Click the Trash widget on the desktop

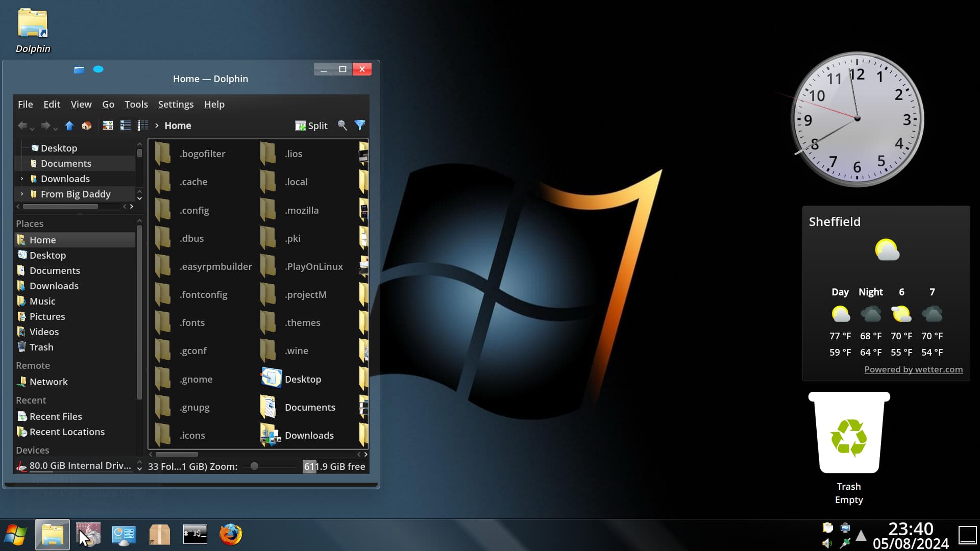(x=849, y=433)
